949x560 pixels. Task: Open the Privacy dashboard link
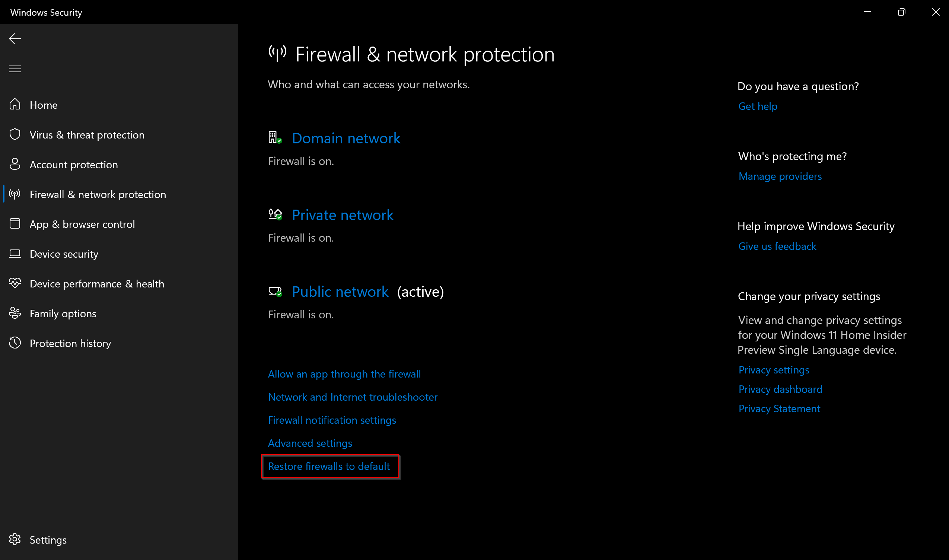[780, 389]
